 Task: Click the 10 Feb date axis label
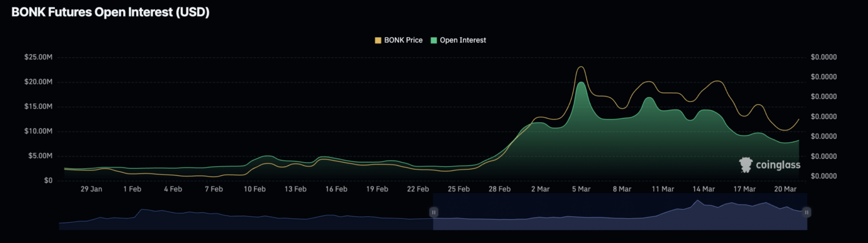tap(254, 189)
